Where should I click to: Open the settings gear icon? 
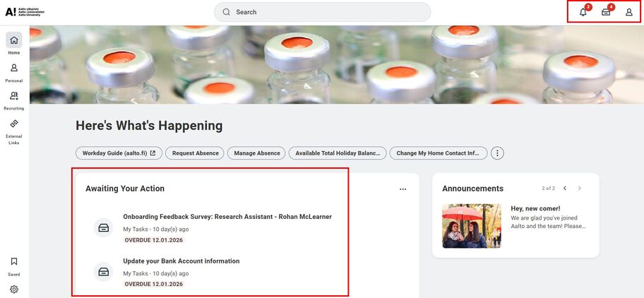coord(14,290)
